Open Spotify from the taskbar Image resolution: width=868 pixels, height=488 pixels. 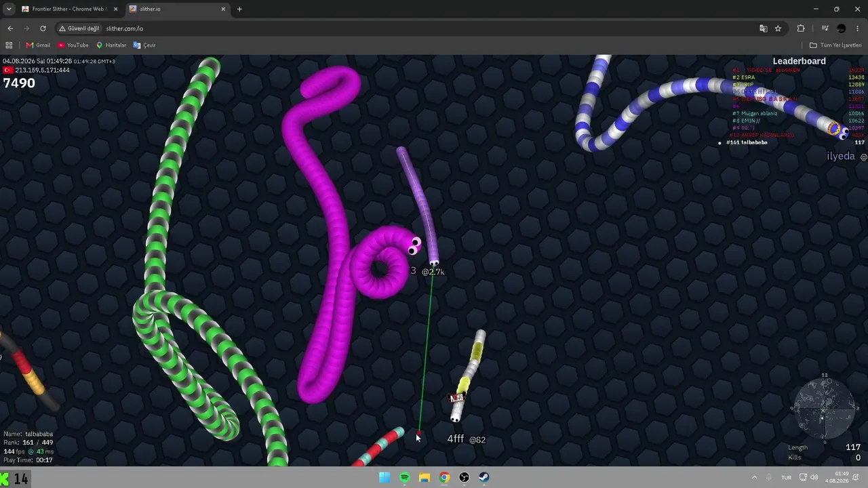(x=405, y=477)
